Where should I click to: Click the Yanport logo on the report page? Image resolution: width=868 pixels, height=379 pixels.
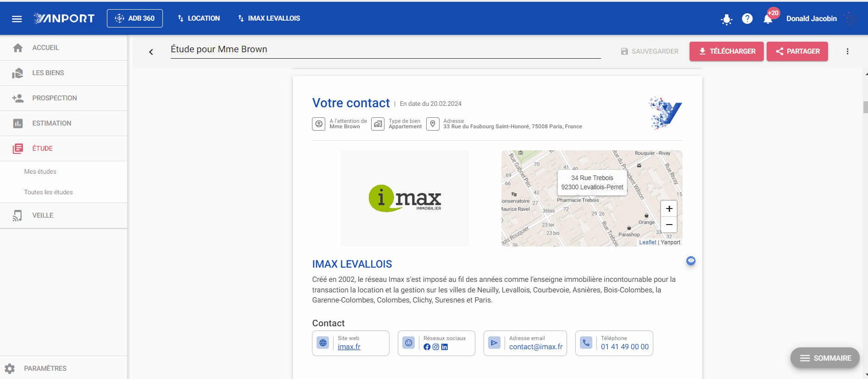tap(665, 113)
